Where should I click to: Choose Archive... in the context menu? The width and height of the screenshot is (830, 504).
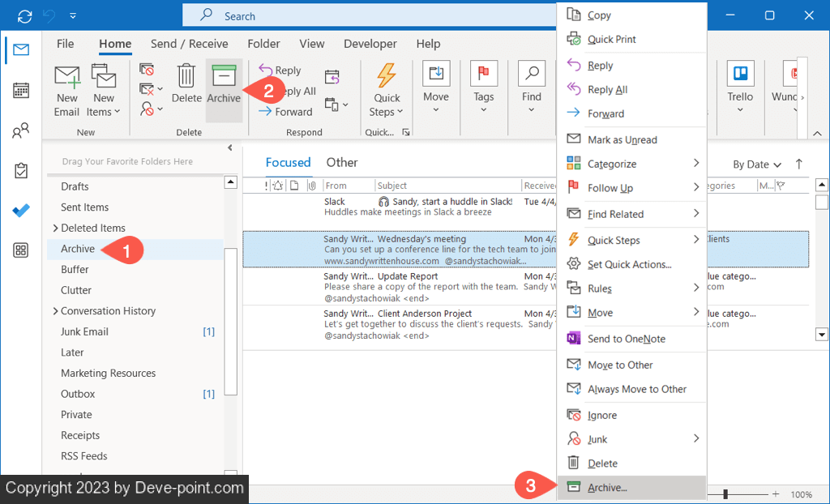607,488
